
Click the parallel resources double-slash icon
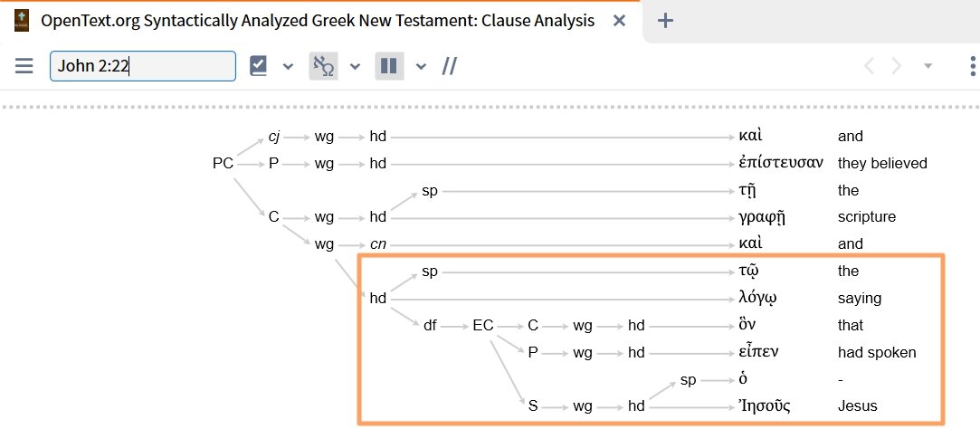[449, 66]
